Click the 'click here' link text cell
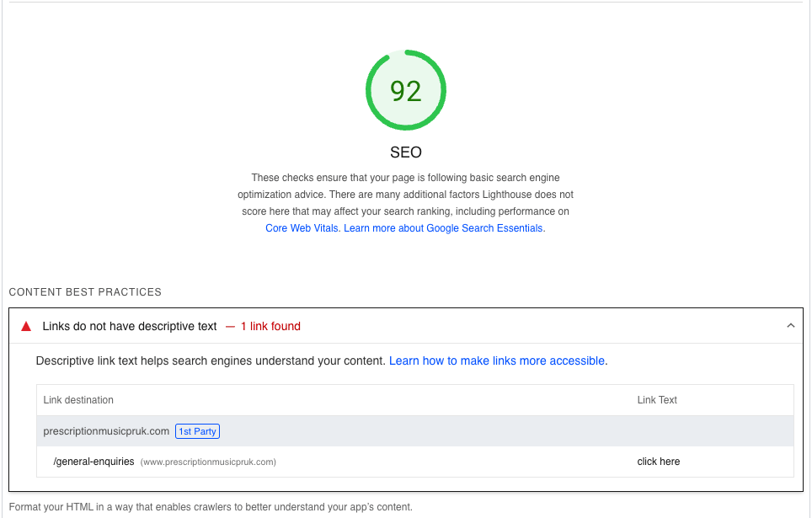This screenshot has height=518, width=812. tap(658, 462)
